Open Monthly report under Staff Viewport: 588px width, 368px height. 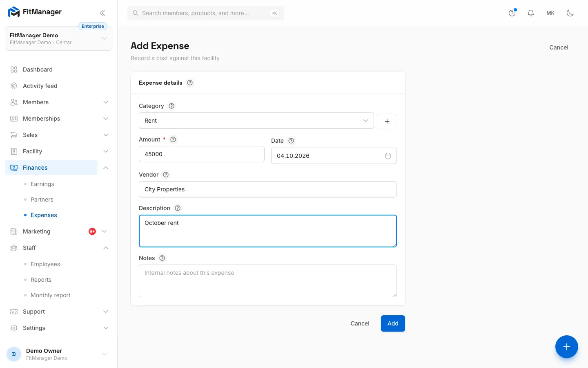(x=51, y=295)
